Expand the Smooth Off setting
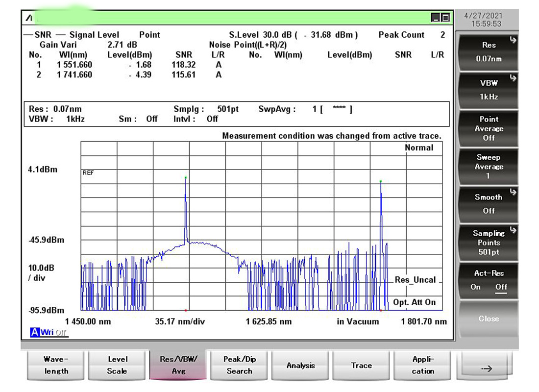The width and height of the screenshot is (539, 392). click(488, 204)
